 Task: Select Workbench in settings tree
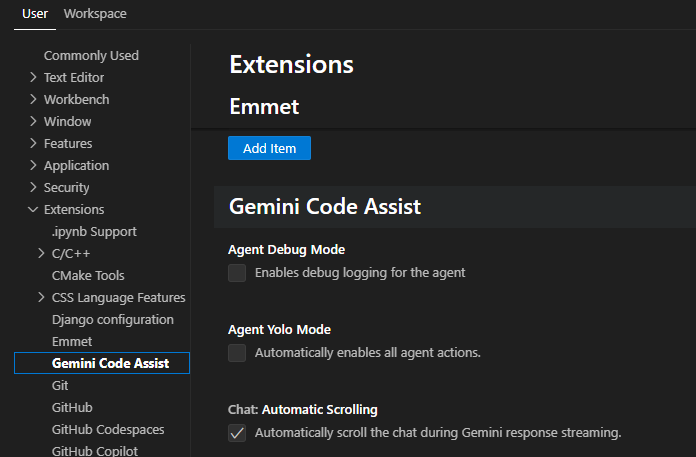[x=76, y=99]
